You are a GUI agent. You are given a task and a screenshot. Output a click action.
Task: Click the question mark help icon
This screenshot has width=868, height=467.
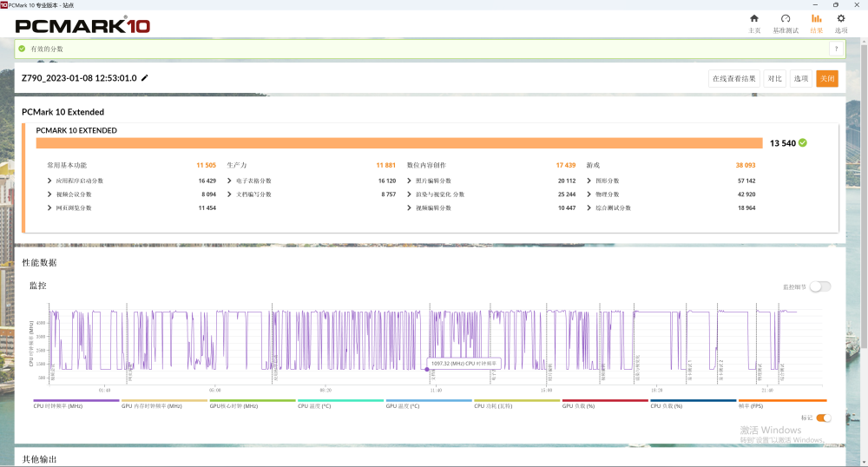tap(835, 49)
